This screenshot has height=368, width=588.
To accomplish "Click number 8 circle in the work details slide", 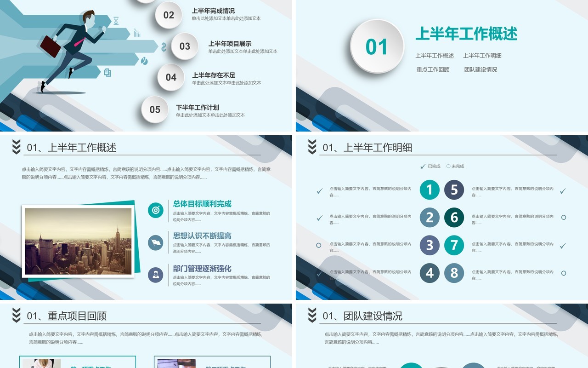I will pyautogui.click(x=454, y=273).
